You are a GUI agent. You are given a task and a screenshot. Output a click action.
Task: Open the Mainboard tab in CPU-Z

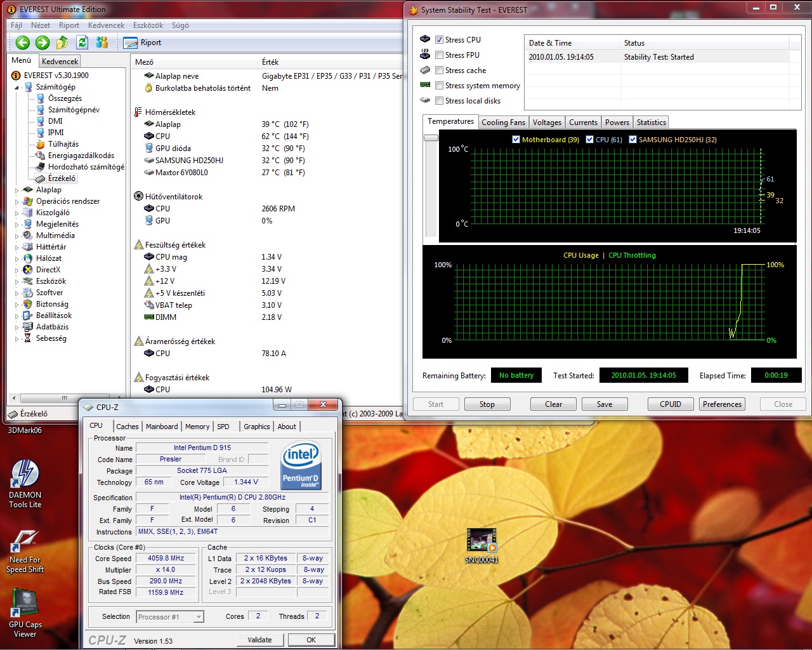(162, 427)
